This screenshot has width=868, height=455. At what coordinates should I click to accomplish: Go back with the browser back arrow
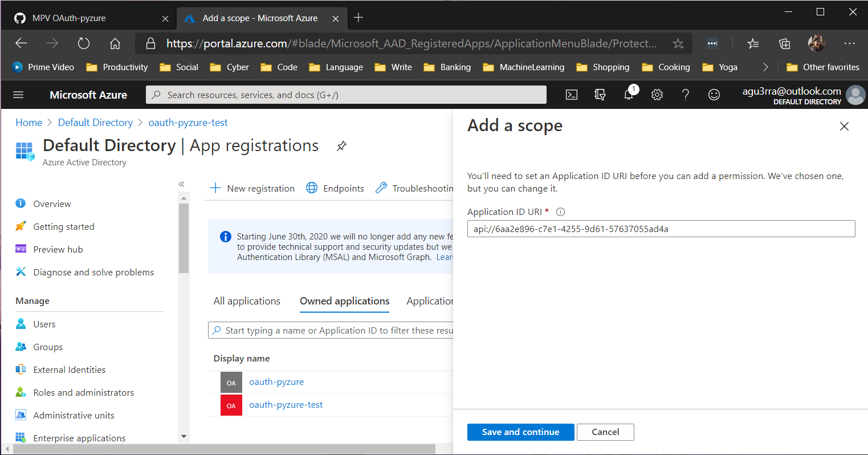click(21, 43)
